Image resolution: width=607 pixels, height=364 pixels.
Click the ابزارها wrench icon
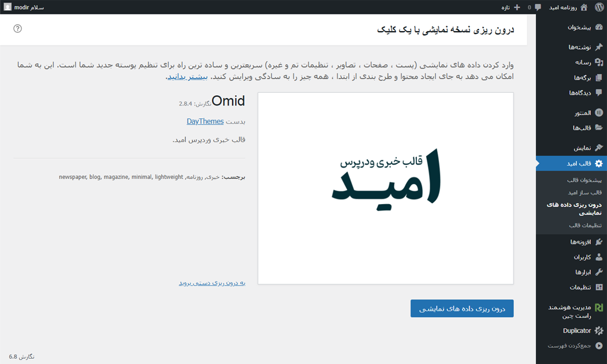coord(599,272)
